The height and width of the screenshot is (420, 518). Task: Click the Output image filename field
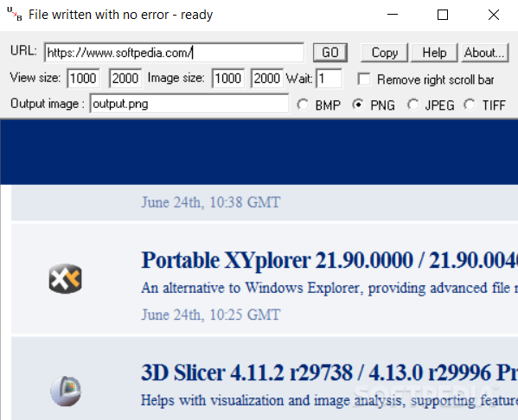tap(189, 104)
